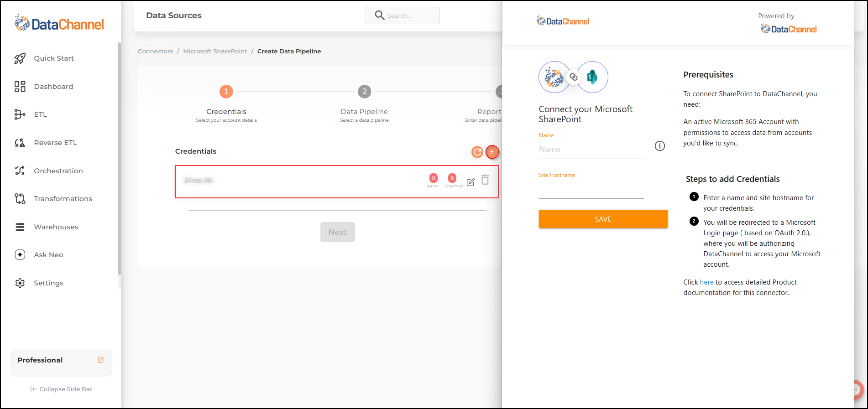The width and height of the screenshot is (868, 409).
Task: Delete the listed credential
Action: click(485, 180)
